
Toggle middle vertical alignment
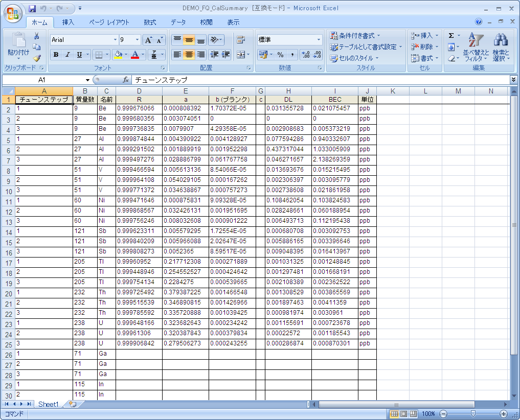click(189, 40)
